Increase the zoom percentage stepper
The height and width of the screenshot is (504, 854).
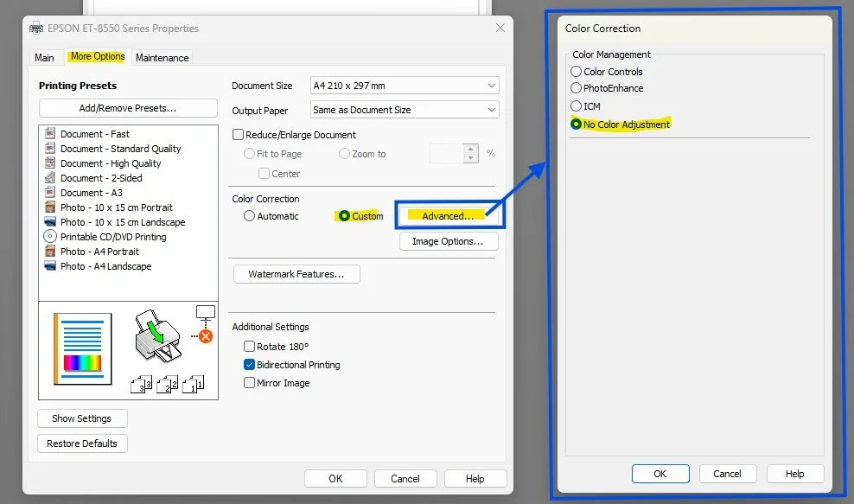[x=471, y=149]
